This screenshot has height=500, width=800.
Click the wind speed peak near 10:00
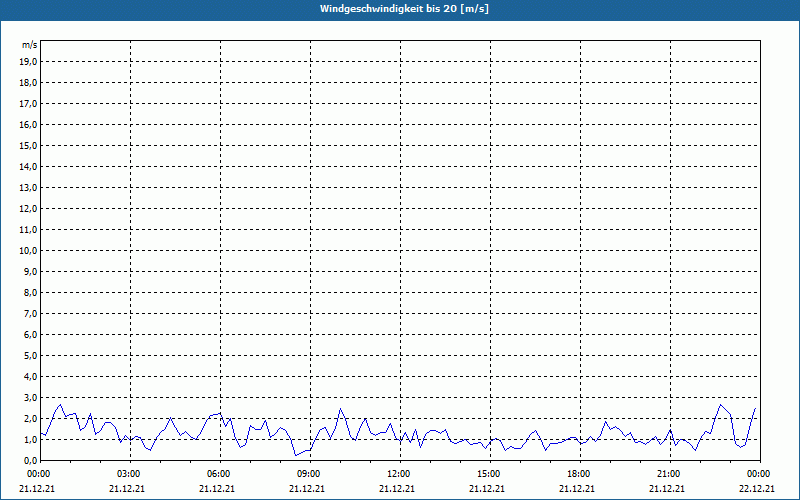(341, 408)
